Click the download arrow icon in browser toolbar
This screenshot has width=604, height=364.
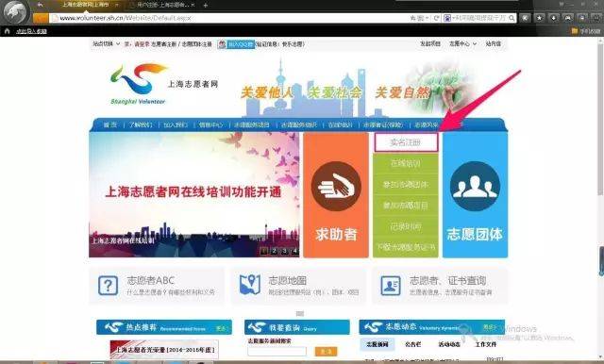pyautogui.click(x=554, y=18)
